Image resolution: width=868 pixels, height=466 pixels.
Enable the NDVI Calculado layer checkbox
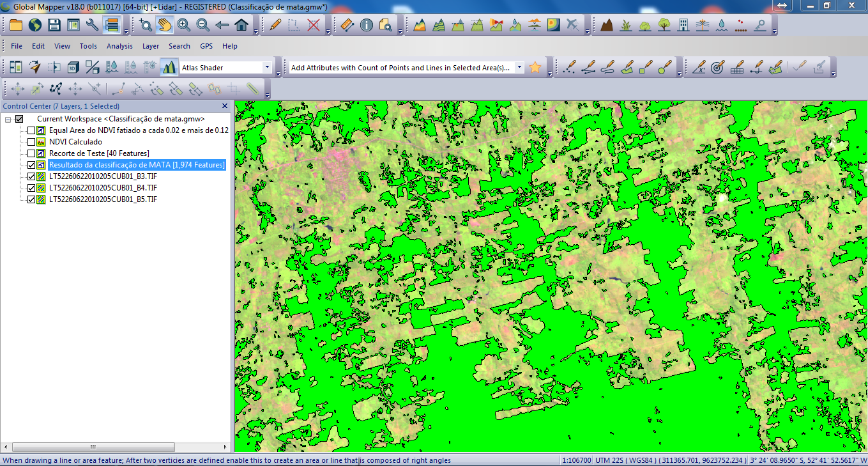click(31, 142)
